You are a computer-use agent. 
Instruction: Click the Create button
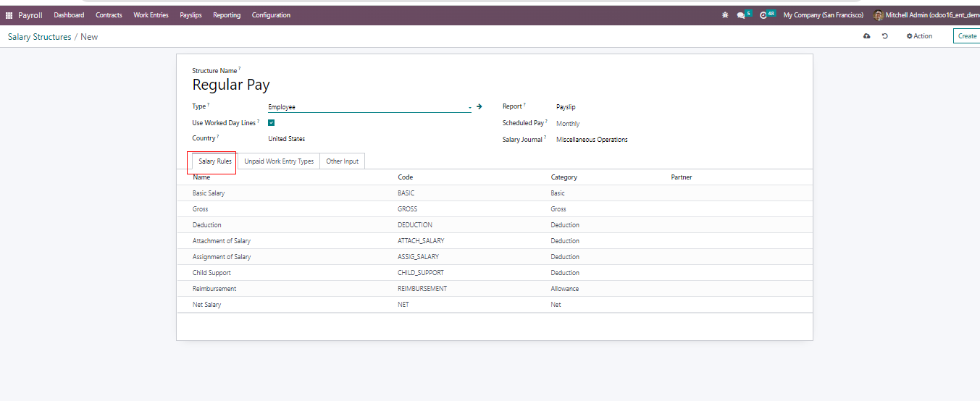967,36
